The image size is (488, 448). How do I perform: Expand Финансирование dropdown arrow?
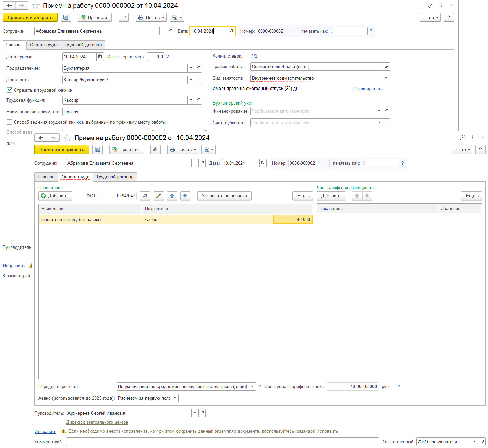(379, 111)
